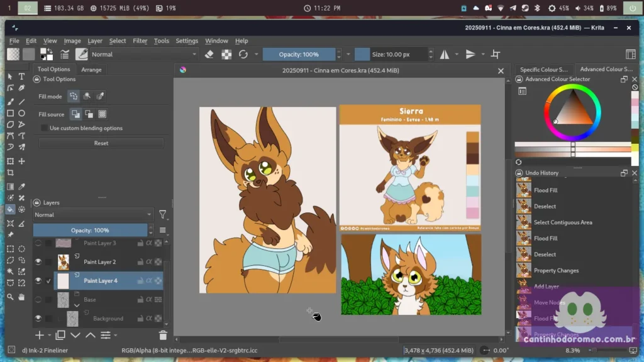Hide Paint Layer 4 via eye icon
The image size is (644, 362).
(x=38, y=281)
